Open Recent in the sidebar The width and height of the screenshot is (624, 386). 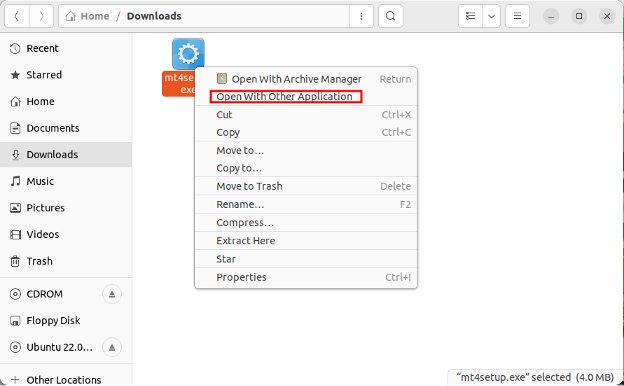[66, 49]
